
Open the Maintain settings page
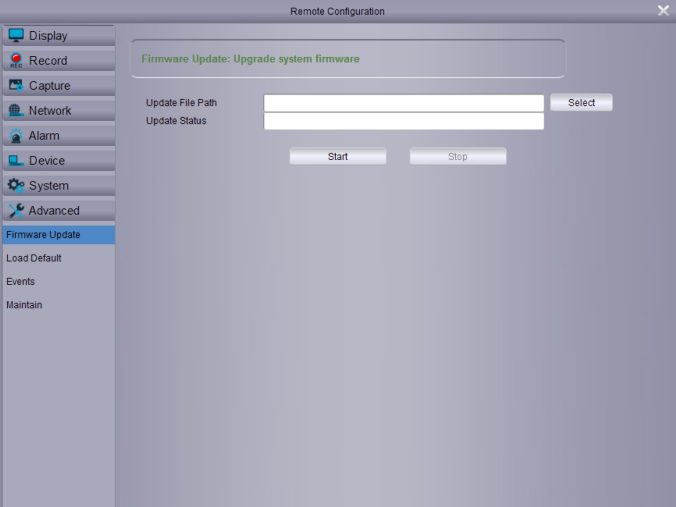click(24, 305)
